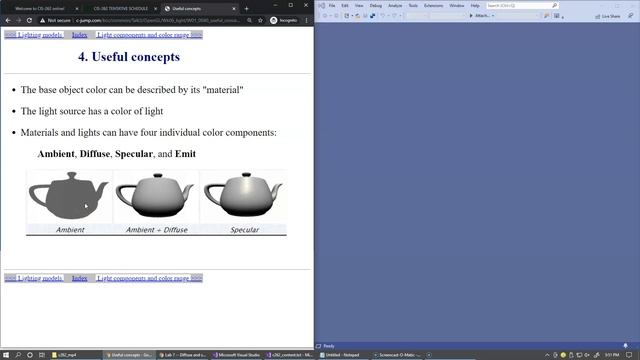Open Visual Studio View menu
This screenshot has height=360, width=640.
pos(359,6)
